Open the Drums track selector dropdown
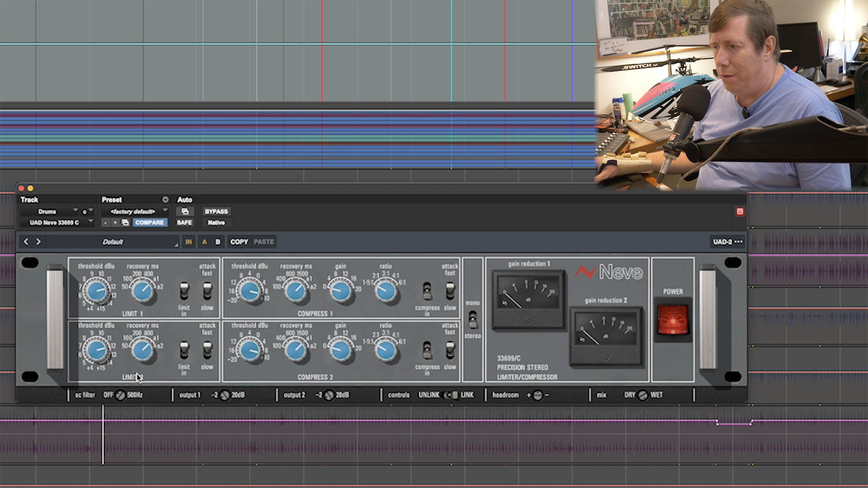The height and width of the screenshot is (488, 868). (50, 211)
